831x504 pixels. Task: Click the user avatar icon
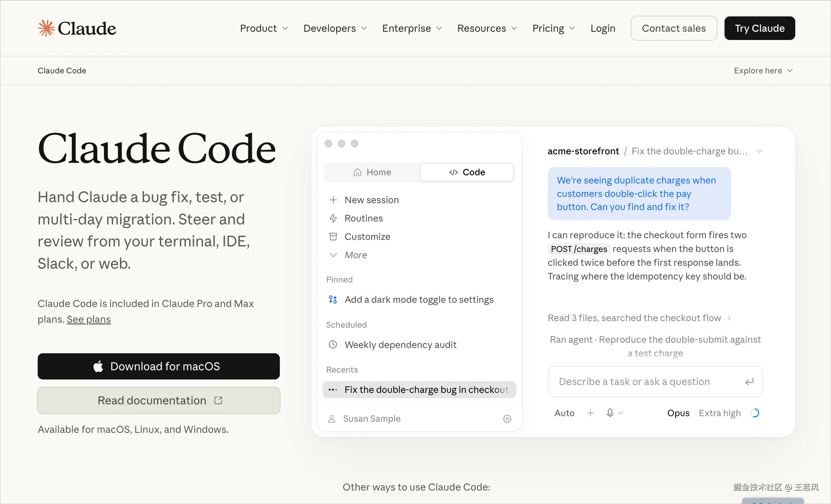(x=332, y=419)
